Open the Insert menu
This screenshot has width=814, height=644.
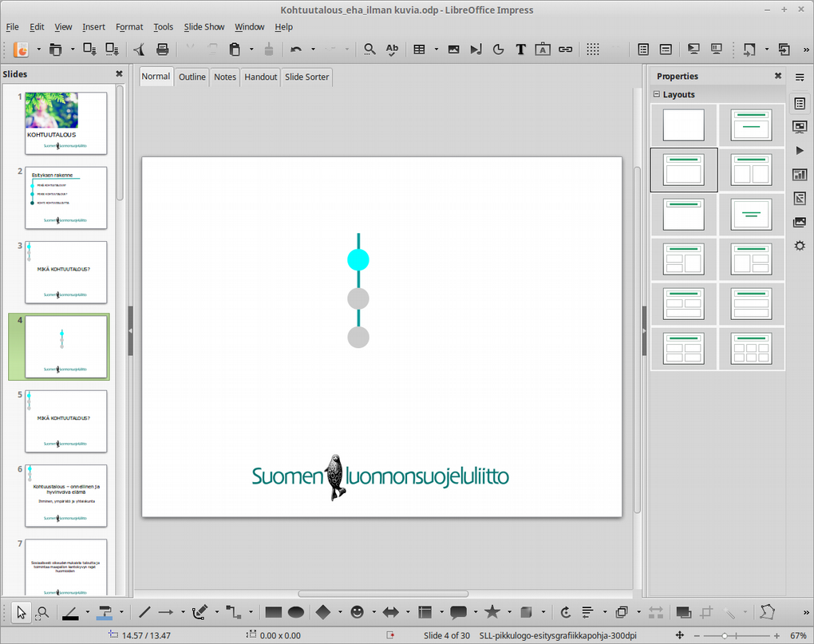click(93, 27)
